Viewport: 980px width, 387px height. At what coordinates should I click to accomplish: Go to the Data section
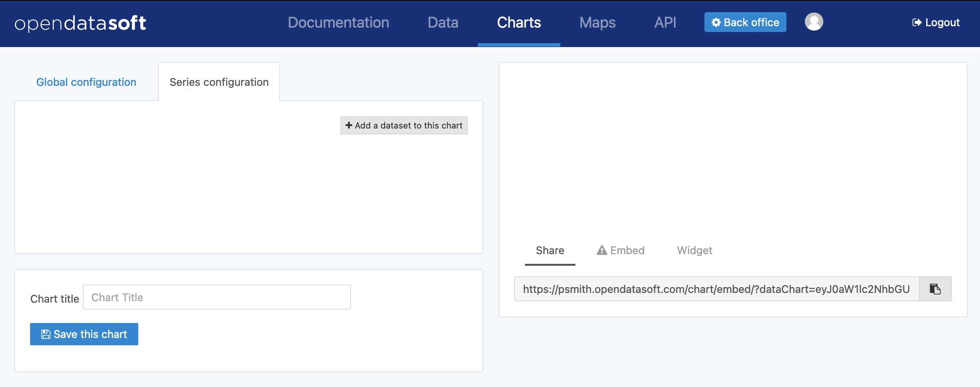point(442,22)
